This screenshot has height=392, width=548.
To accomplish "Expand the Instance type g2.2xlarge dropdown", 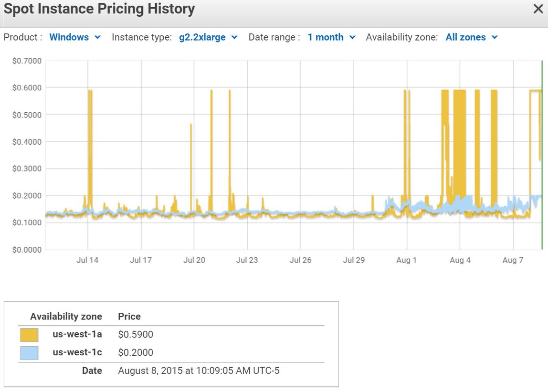I will pos(208,37).
